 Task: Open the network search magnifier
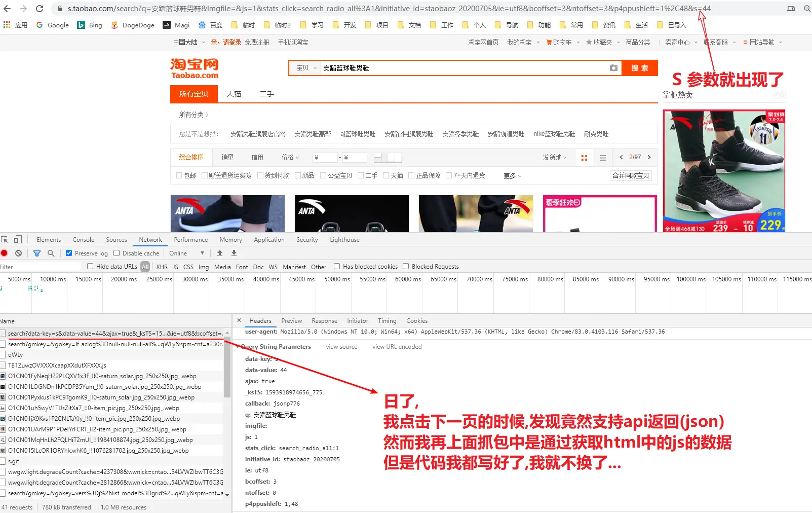51,253
